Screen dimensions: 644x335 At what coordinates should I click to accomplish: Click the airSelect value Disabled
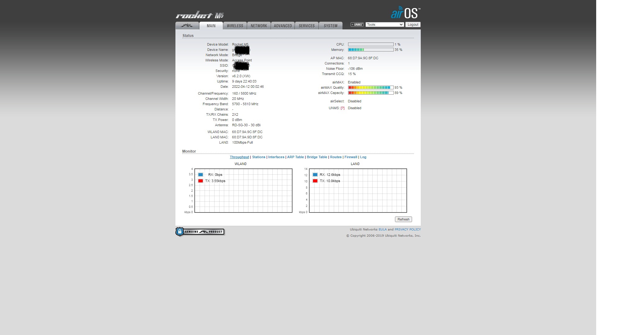point(355,101)
